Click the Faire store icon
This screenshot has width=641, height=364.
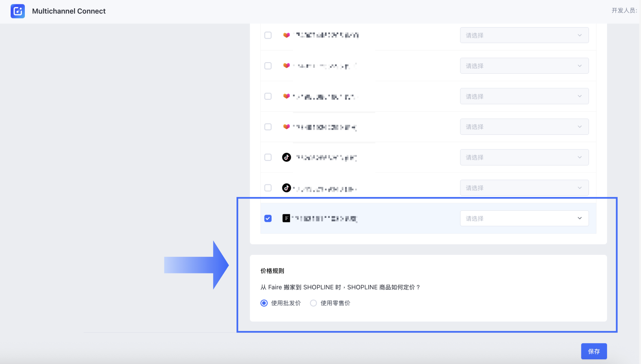[286, 218]
